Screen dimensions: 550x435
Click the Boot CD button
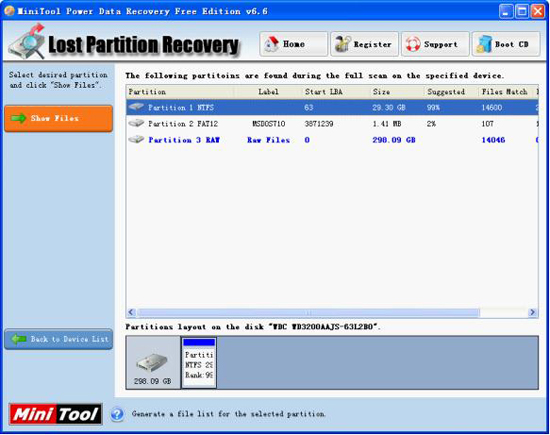506,44
